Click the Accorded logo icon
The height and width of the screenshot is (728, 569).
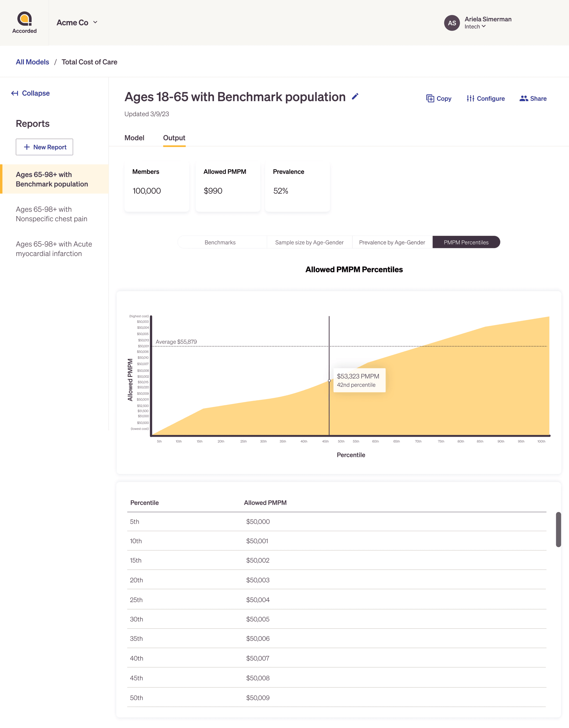click(x=24, y=19)
